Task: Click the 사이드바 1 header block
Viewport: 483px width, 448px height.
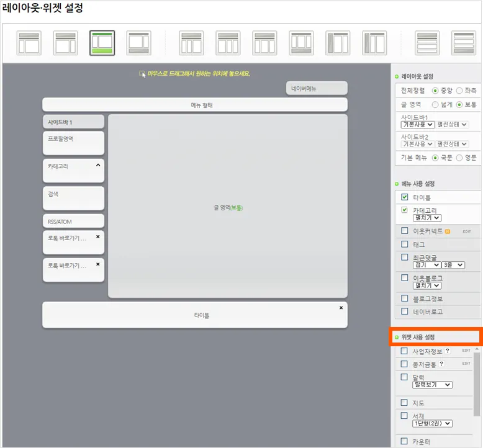Action: (73, 122)
